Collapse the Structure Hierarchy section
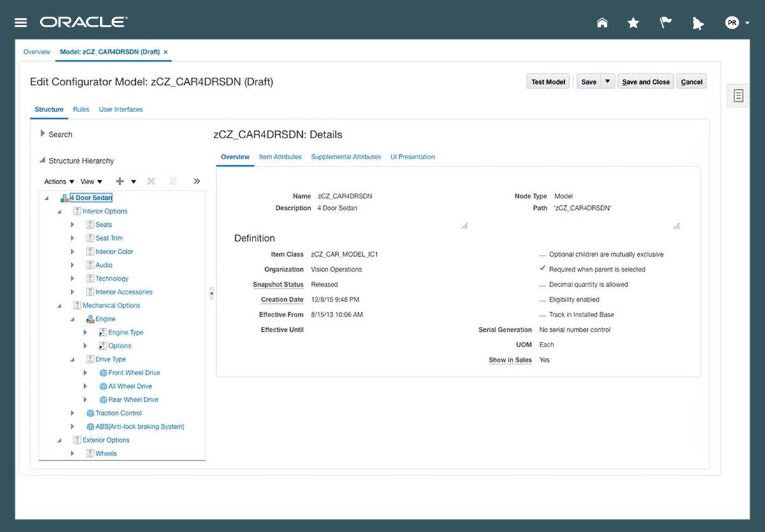Image resolution: width=765 pixels, height=532 pixels. tap(43, 161)
